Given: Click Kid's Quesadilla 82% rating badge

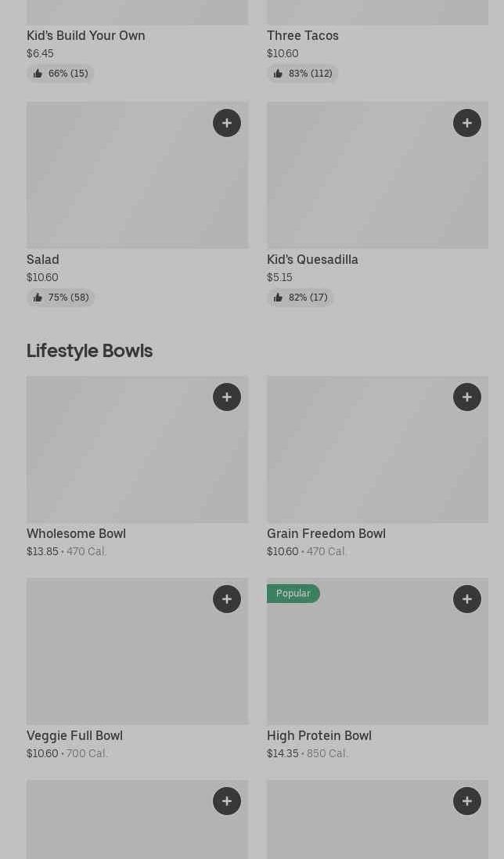Looking at the screenshot, I should 301,298.
